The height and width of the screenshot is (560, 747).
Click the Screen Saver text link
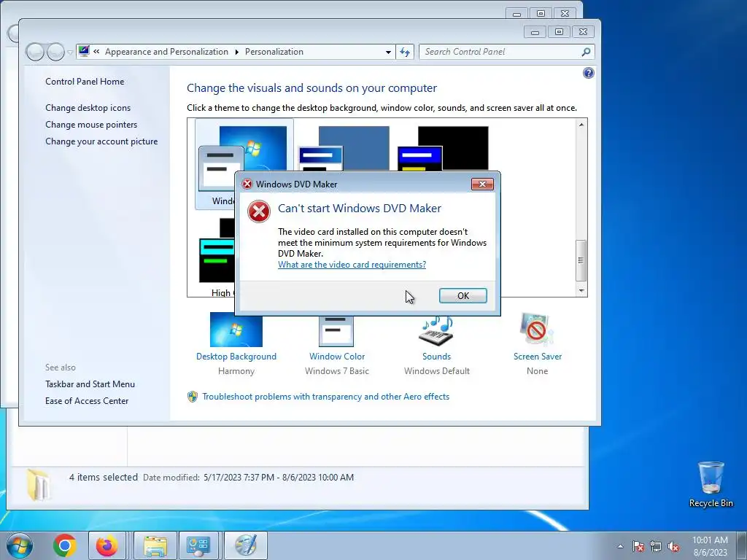[538, 357]
